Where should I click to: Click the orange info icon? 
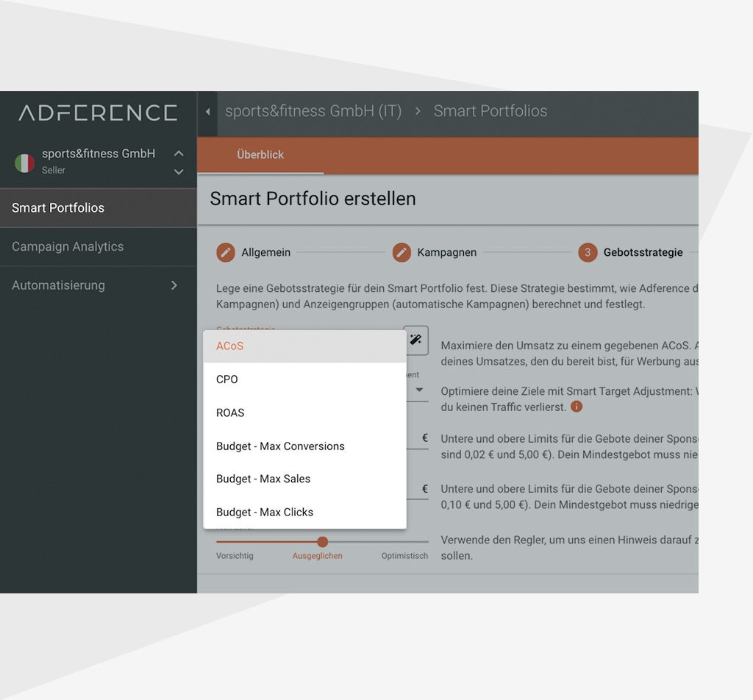[x=577, y=406]
